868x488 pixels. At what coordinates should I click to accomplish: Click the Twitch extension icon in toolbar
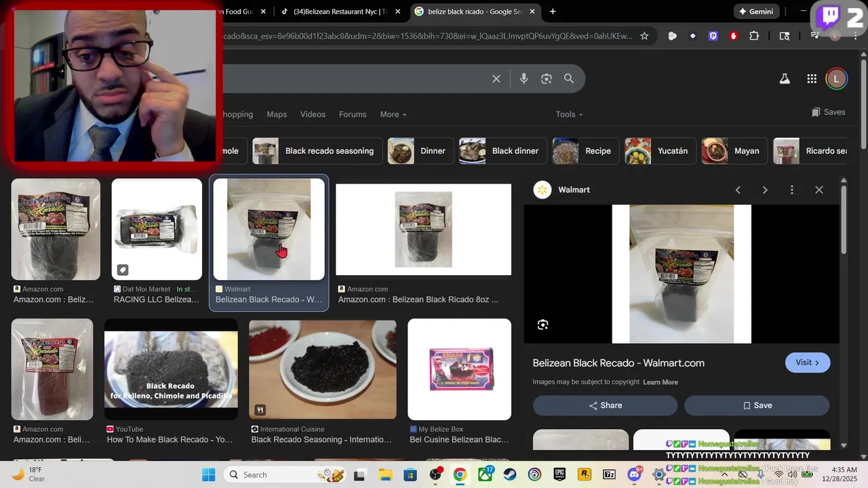[x=713, y=36]
